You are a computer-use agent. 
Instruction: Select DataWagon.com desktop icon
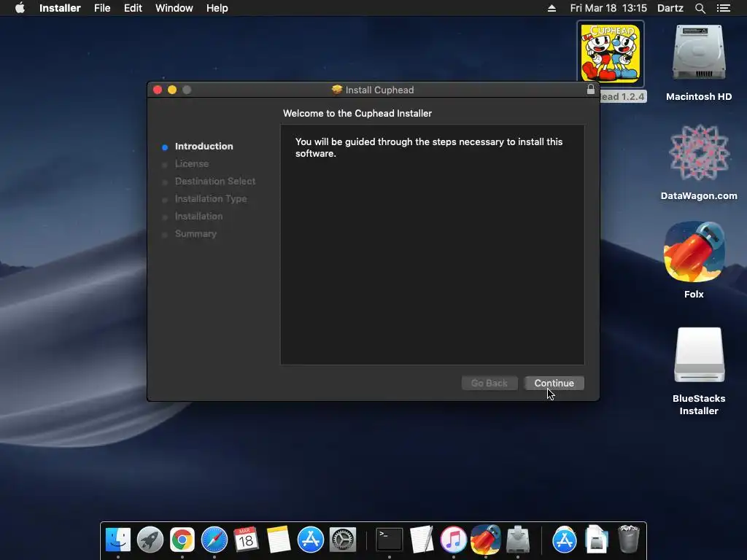(x=699, y=153)
